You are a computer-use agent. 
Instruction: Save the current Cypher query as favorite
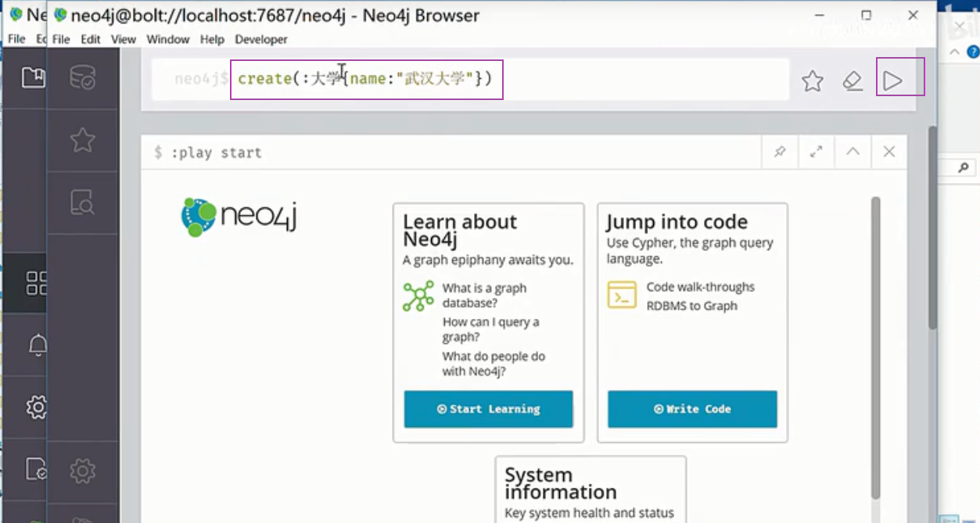(813, 80)
